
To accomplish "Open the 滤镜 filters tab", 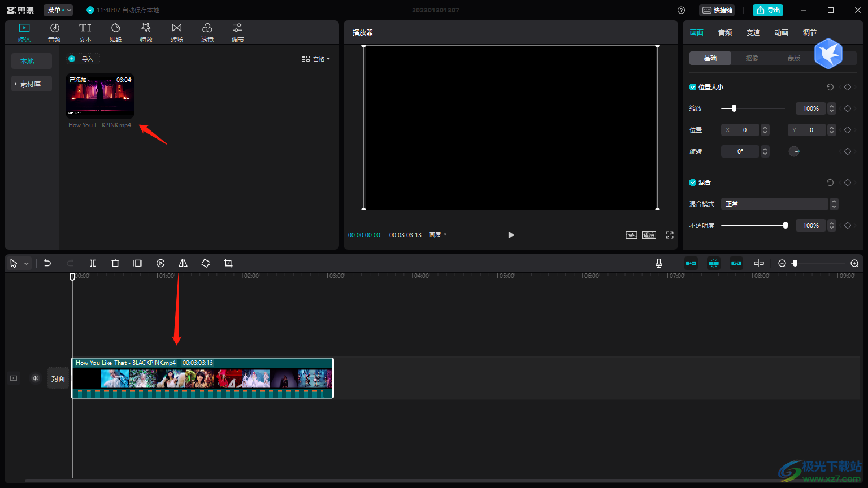I will point(207,33).
